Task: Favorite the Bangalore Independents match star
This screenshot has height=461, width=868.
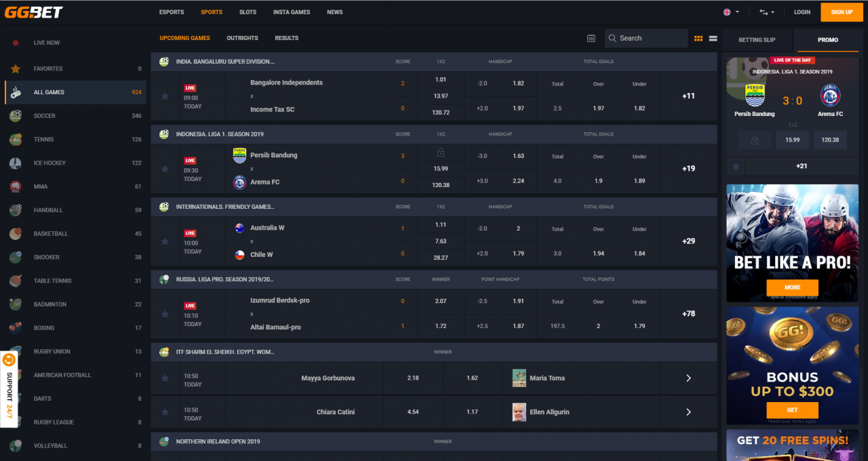Action: point(165,96)
